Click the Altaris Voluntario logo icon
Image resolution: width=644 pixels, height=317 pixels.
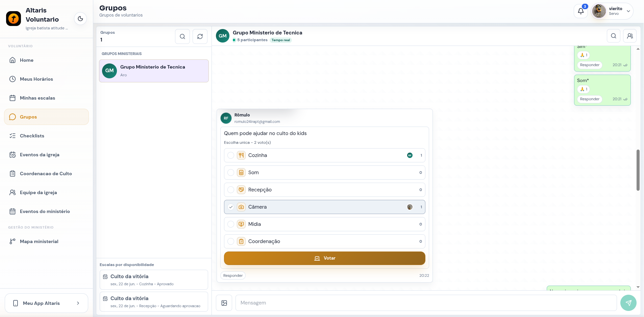click(14, 19)
